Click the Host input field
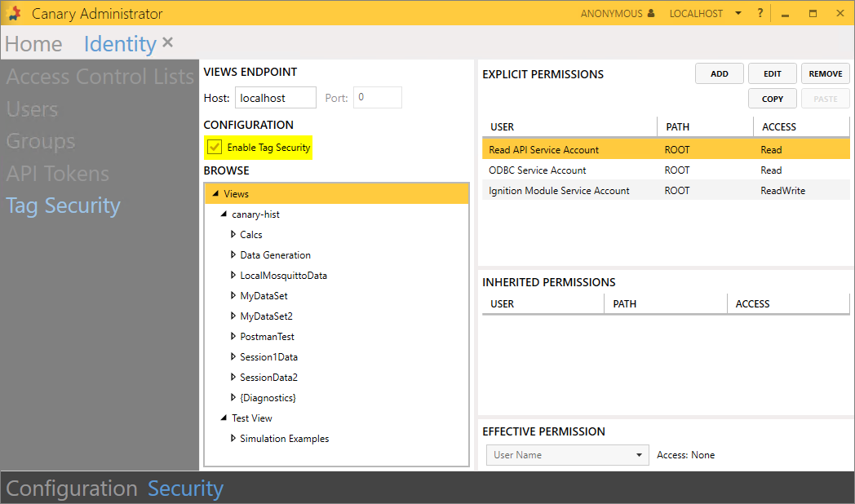 (275, 98)
